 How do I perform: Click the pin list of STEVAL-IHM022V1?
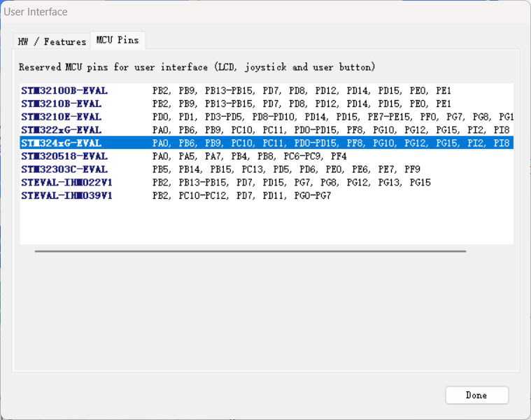(292, 183)
